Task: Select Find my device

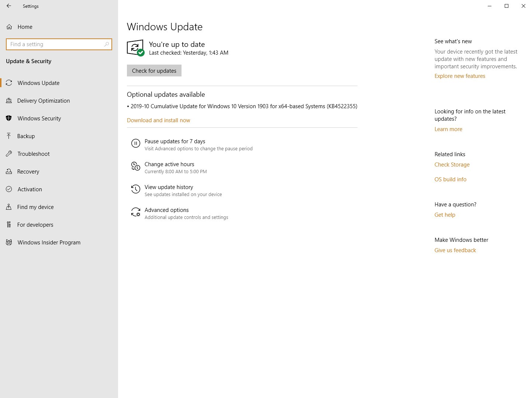Action: (59, 207)
